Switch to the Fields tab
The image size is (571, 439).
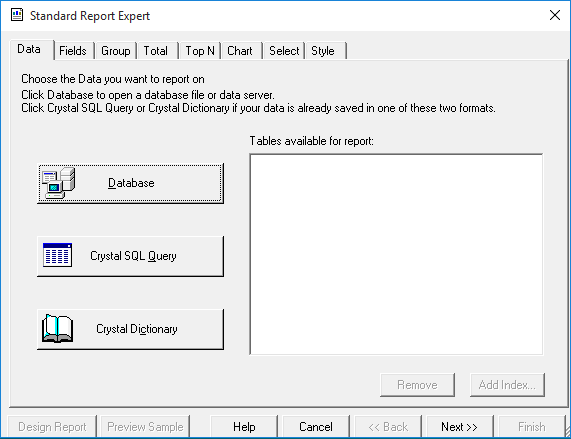point(73,51)
